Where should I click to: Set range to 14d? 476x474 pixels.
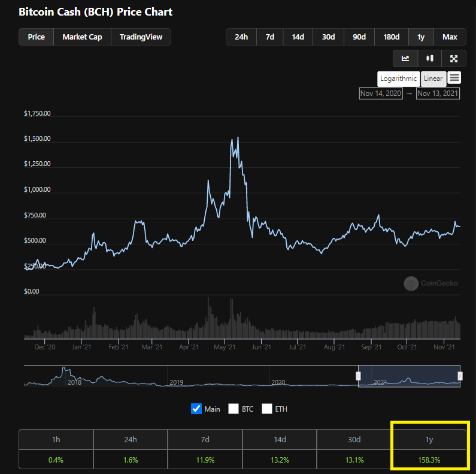(298, 37)
